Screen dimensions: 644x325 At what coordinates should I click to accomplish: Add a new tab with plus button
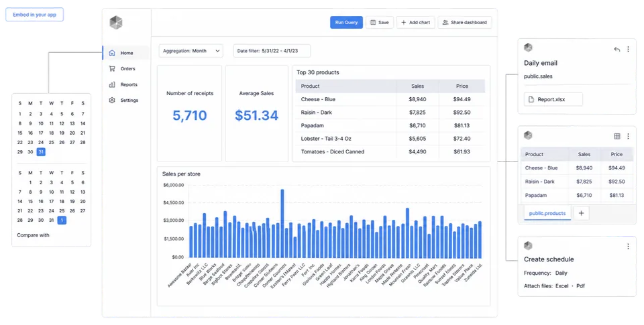pyautogui.click(x=581, y=213)
